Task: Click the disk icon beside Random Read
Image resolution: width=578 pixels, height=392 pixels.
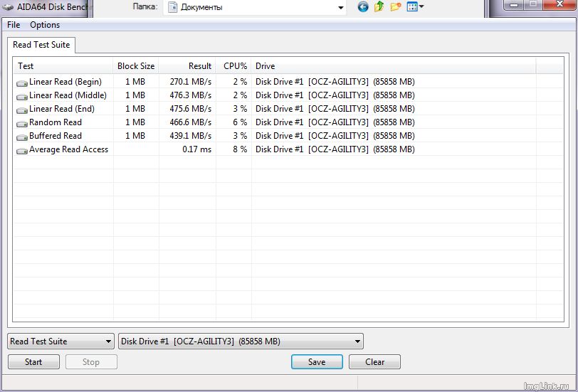Action: click(x=22, y=123)
